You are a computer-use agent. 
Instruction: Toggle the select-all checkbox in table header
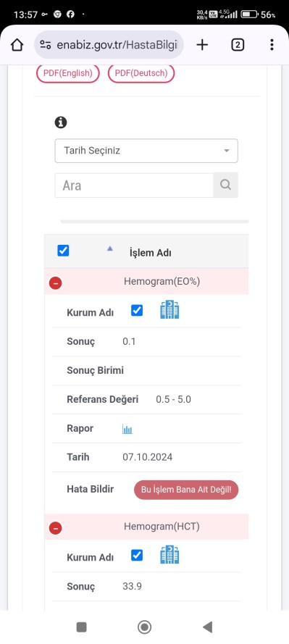click(x=63, y=251)
